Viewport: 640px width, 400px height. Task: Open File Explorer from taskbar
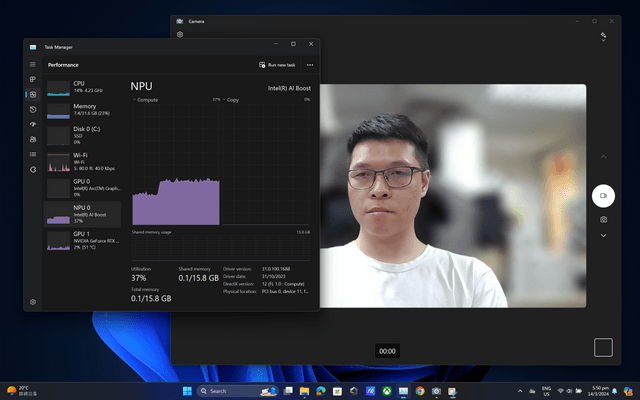pyautogui.click(x=304, y=391)
